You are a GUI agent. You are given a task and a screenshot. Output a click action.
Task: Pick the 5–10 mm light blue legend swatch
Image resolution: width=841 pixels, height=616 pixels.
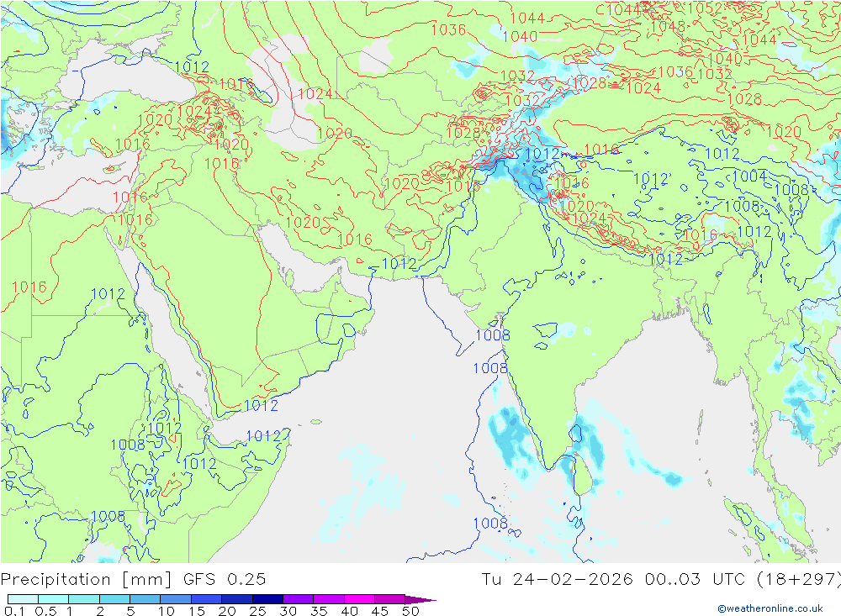tap(145, 599)
